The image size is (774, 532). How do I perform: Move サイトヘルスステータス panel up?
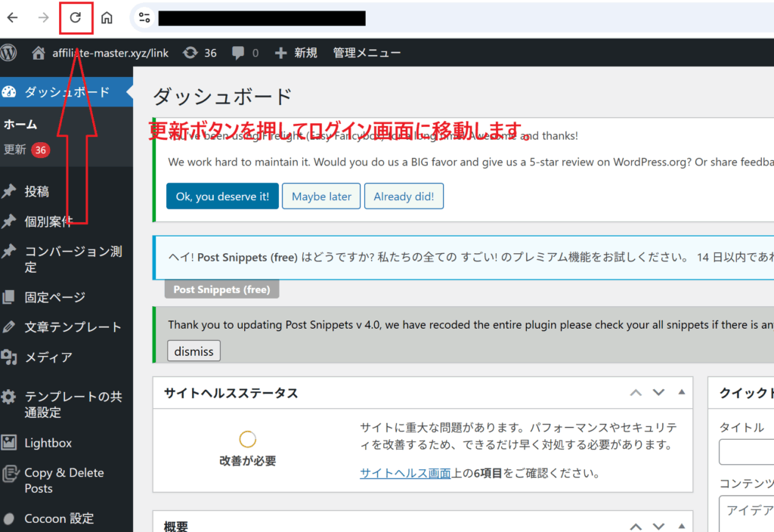(636, 393)
